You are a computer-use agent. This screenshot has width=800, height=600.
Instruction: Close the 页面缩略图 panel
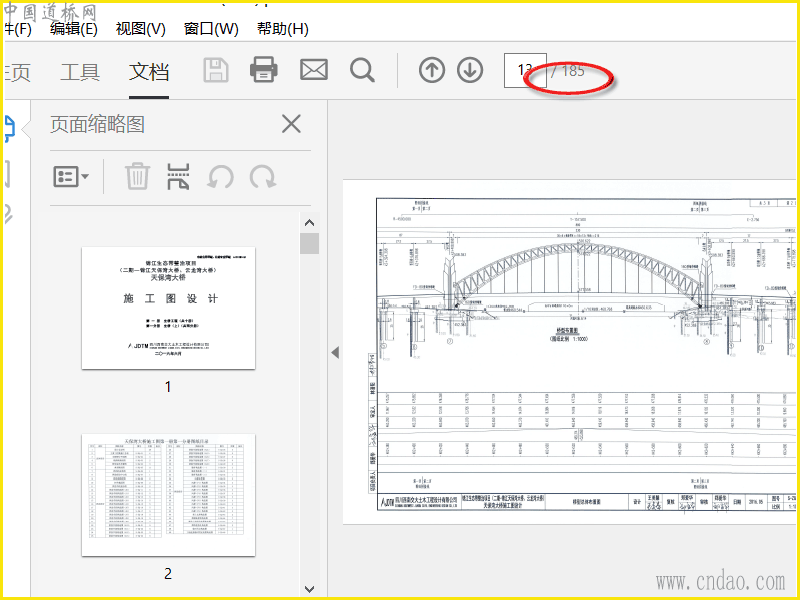point(291,124)
